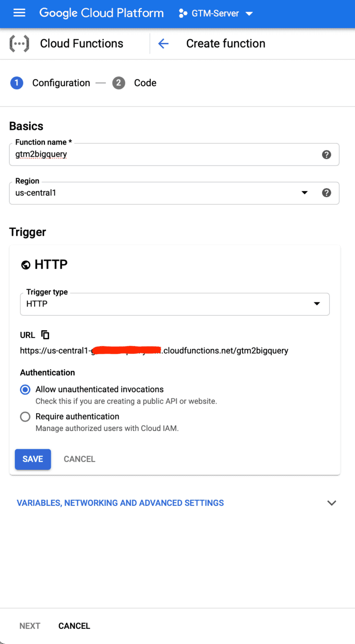Screen dimensions: 355x644
Task: Open the Function name help tooltip
Action: point(327,154)
